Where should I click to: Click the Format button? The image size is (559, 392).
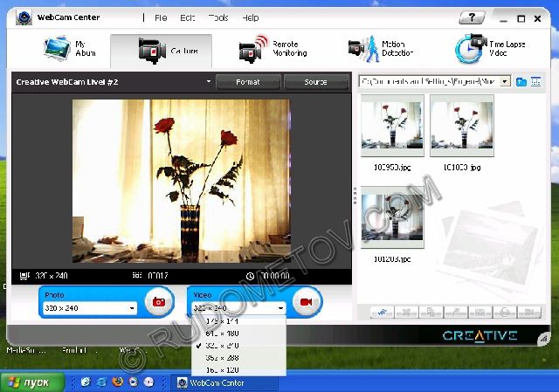pos(248,82)
